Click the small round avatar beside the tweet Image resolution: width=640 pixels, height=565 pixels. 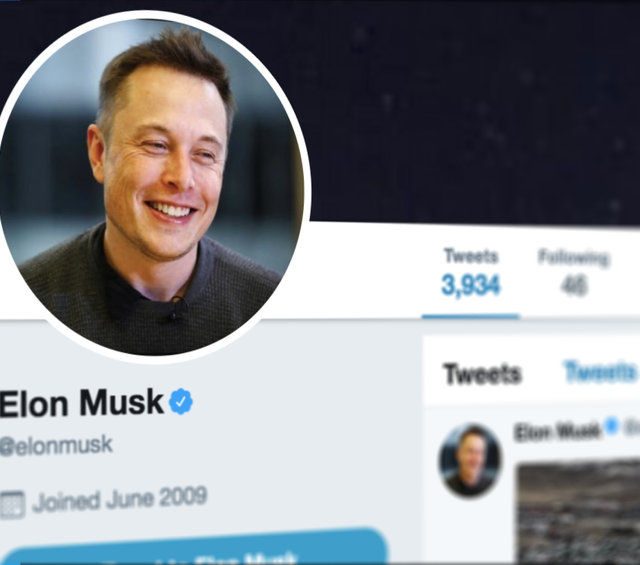(470, 460)
